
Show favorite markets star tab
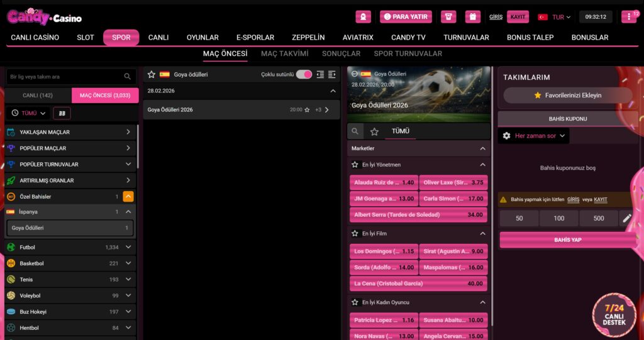point(374,131)
